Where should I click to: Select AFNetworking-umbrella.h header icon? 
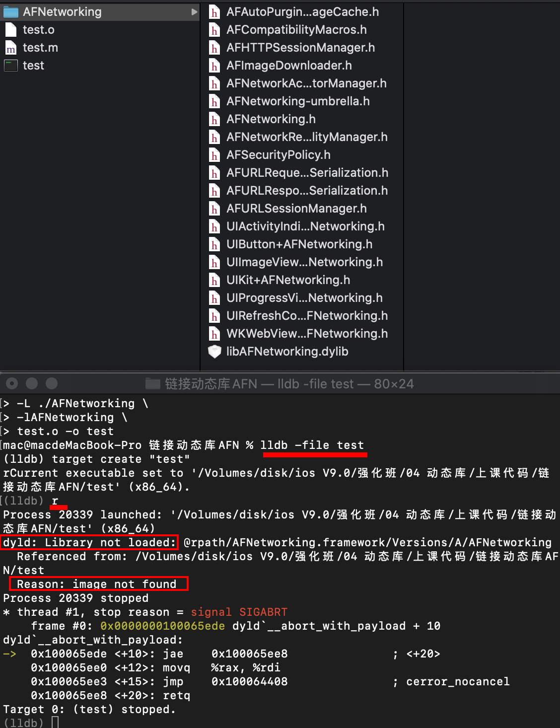[x=214, y=101]
